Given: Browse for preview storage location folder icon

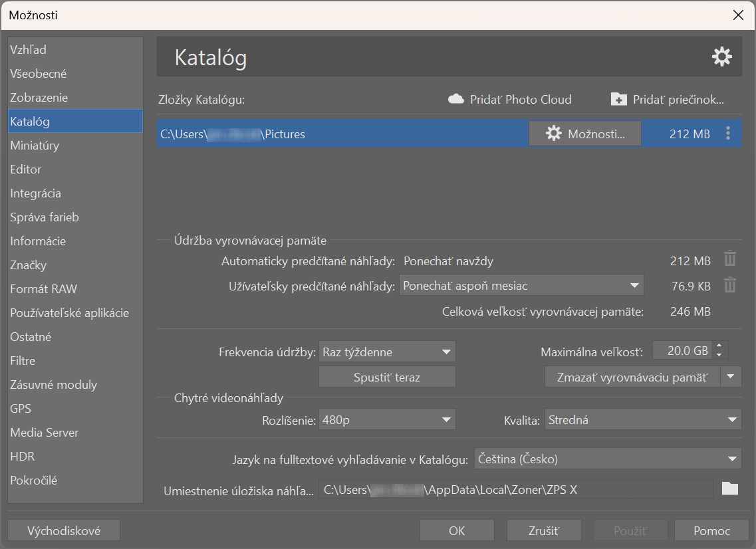Looking at the screenshot, I should [x=730, y=489].
